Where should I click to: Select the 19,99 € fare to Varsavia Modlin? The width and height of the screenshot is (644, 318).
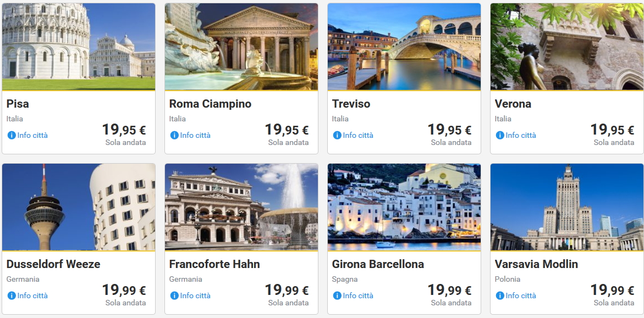coord(612,291)
